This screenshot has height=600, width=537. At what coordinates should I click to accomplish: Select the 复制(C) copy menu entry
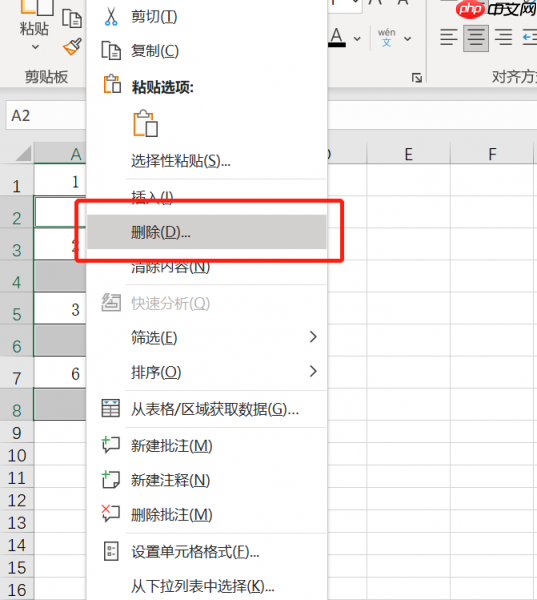207,51
